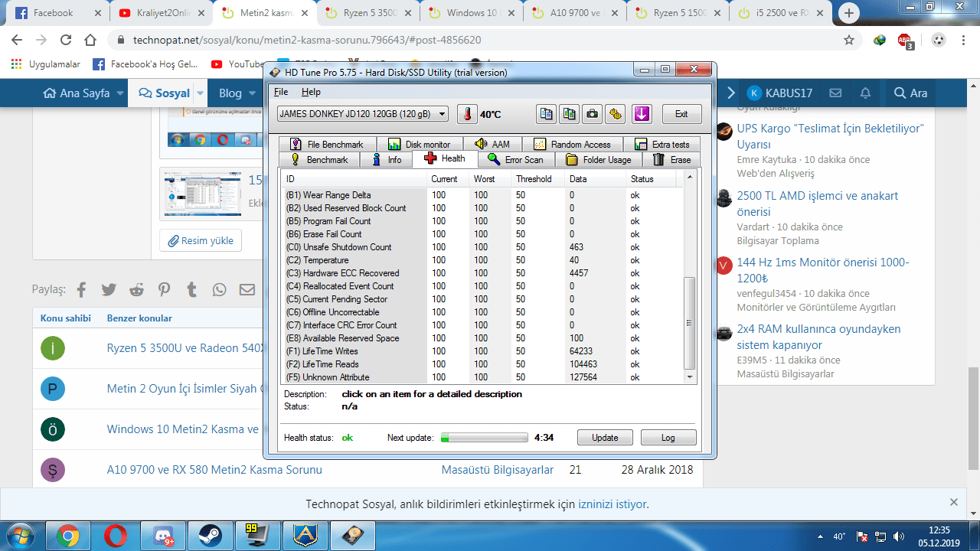Image resolution: width=980 pixels, height=551 pixels.
Task: Bookmark this page with the star icon
Action: (849, 40)
